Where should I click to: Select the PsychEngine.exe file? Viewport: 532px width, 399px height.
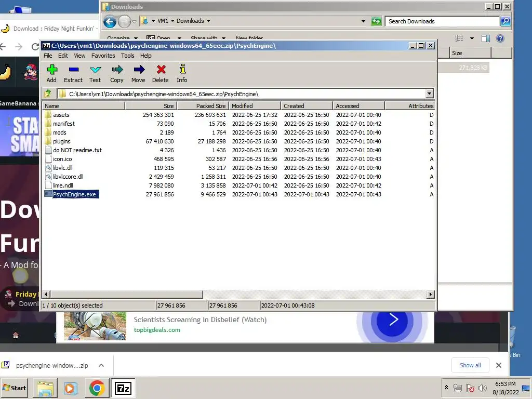[71, 194]
